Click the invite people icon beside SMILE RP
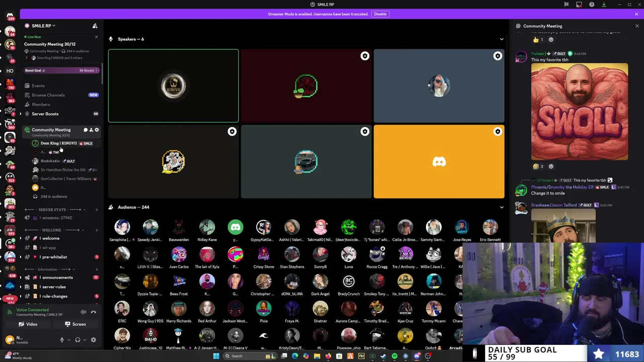644x362 pixels. (x=95, y=26)
